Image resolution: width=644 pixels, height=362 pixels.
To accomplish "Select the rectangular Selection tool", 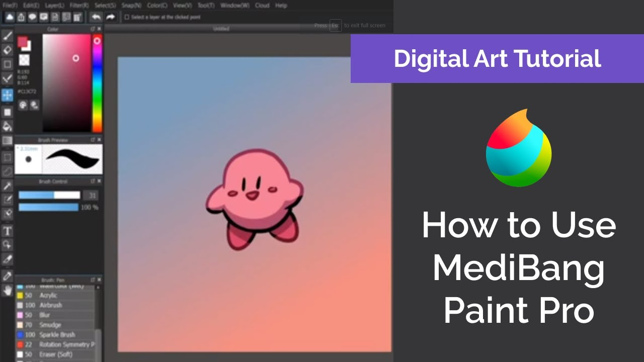I will point(8,157).
